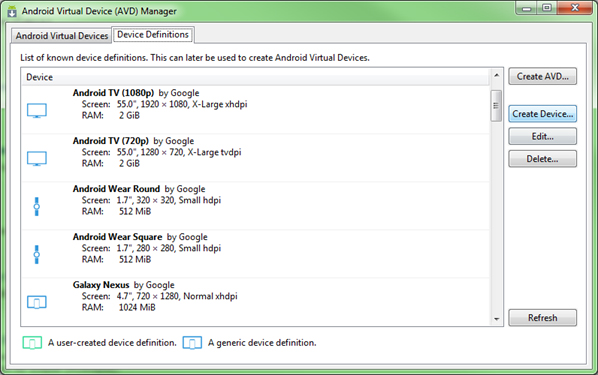Viewport: 598px width, 375px height.
Task: Click the Android TV (1080p) monitor icon
Action: point(37,111)
